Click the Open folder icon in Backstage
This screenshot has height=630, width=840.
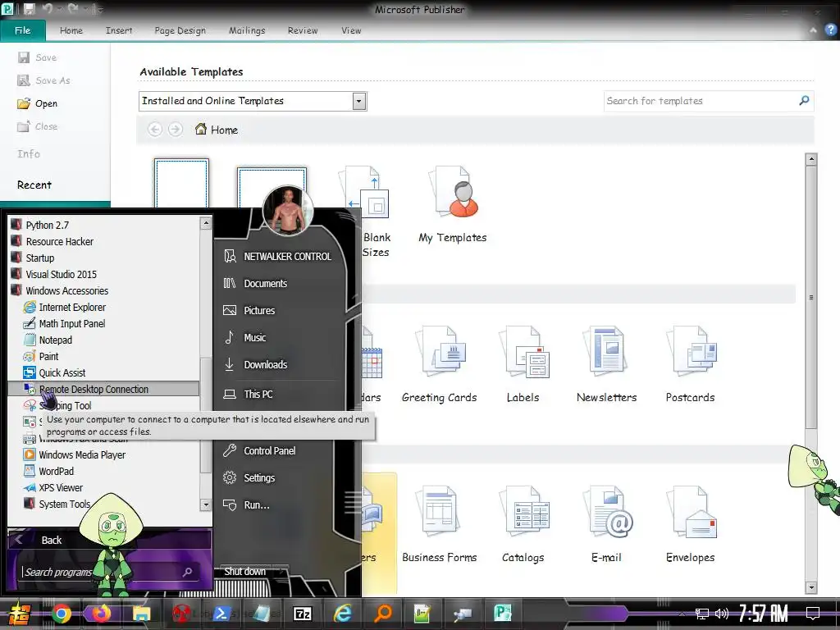(24, 103)
